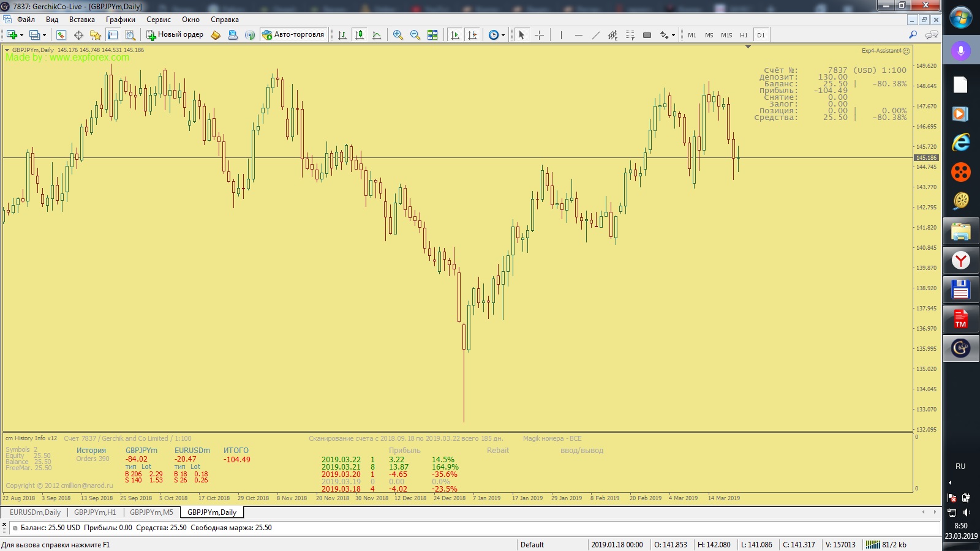Select the crosshair tool

point(539,35)
